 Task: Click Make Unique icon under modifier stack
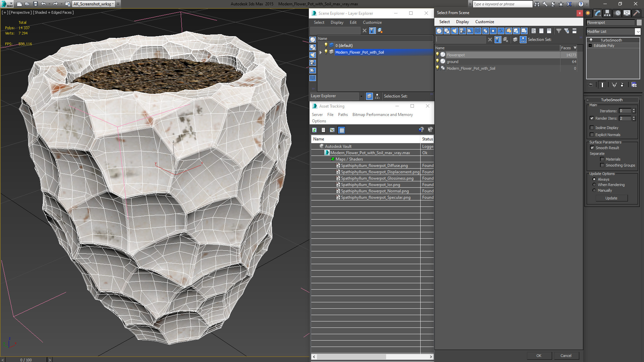614,85
